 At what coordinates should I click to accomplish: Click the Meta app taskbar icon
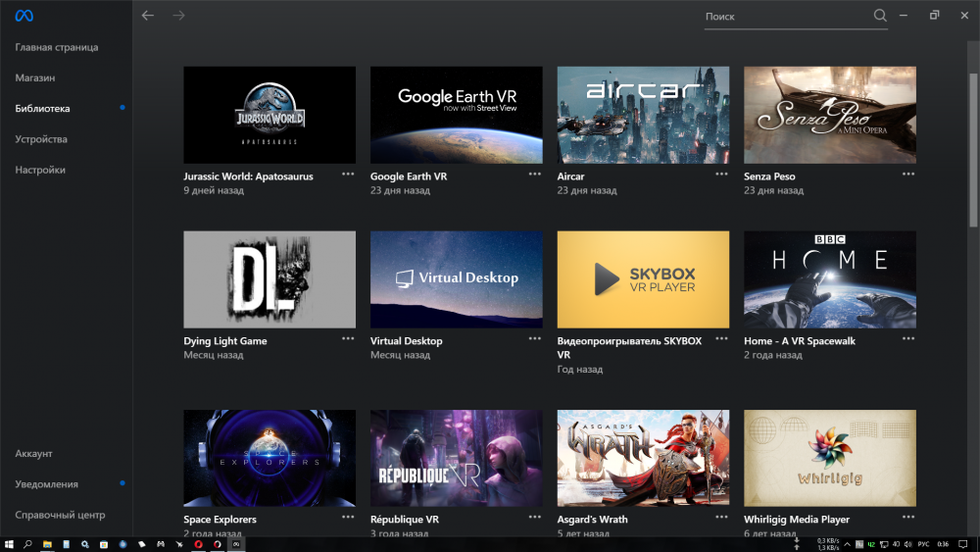(236, 544)
